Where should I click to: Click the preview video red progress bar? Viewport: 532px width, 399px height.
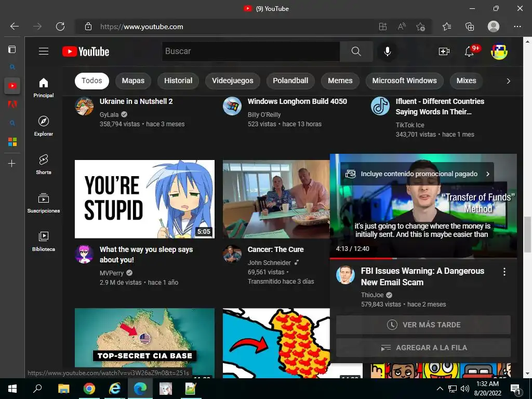point(361,258)
